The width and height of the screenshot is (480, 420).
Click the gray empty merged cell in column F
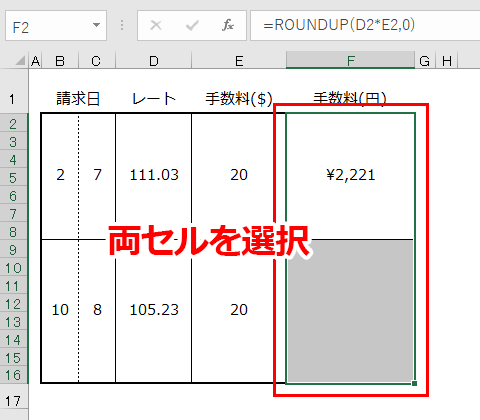pos(350,311)
